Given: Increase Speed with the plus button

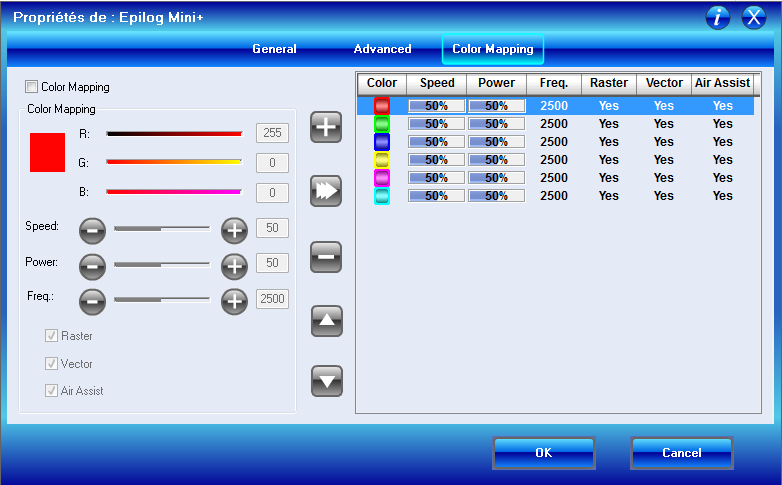Looking at the screenshot, I should [x=234, y=231].
